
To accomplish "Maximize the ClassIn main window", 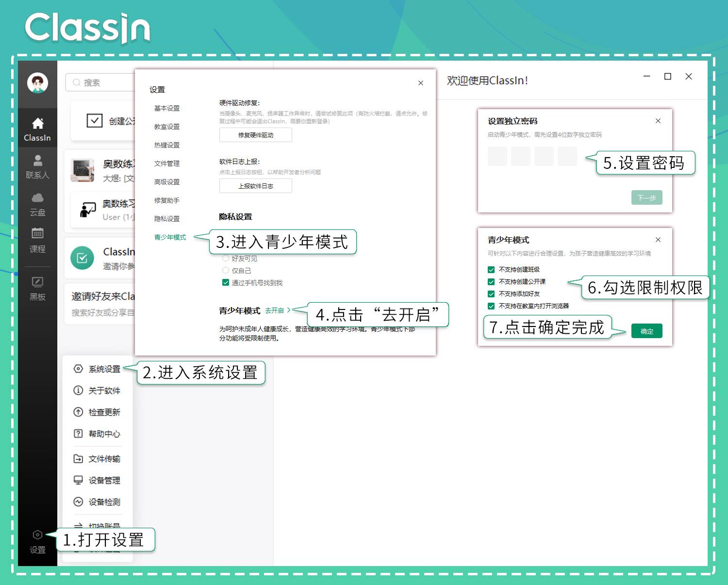I will [668, 77].
